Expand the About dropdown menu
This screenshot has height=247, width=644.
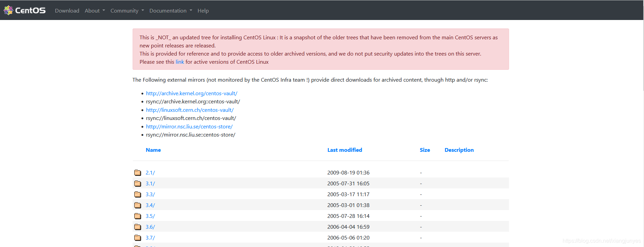(x=95, y=11)
